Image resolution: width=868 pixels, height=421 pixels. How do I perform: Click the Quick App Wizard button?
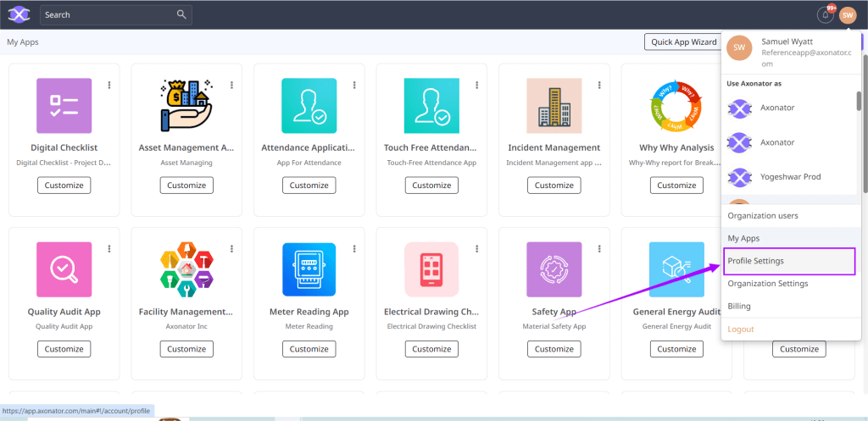682,42
